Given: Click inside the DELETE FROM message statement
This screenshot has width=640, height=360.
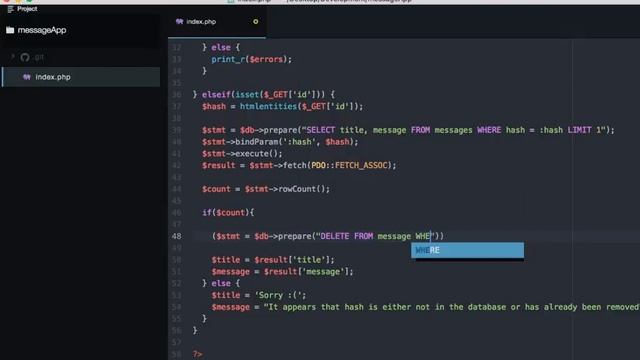Looking at the screenshot, I should pos(327,236).
